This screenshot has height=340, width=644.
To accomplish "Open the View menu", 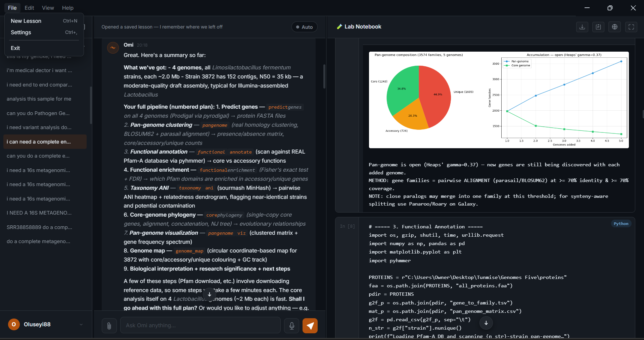I will pyautogui.click(x=48, y=8).
